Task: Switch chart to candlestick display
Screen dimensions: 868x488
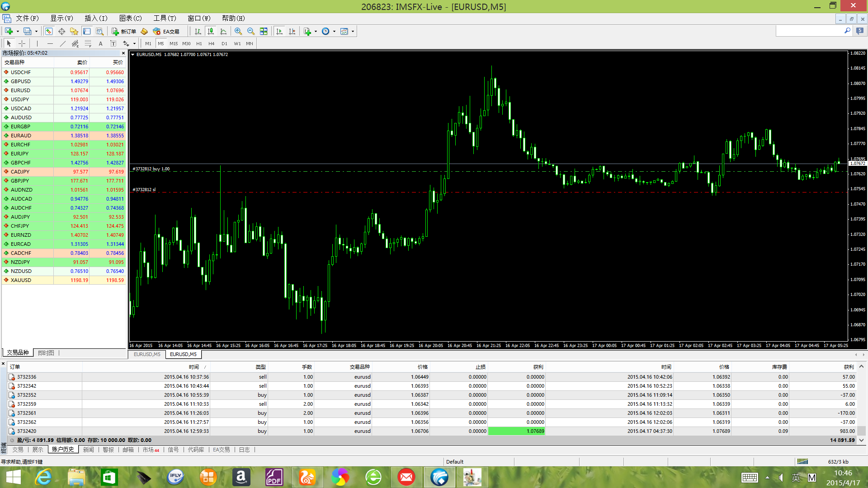Action: click(x=210, y=31)
